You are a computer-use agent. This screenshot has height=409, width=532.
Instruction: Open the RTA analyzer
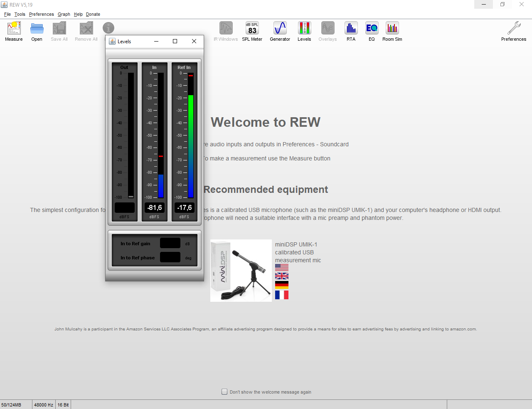click(351, 32)
